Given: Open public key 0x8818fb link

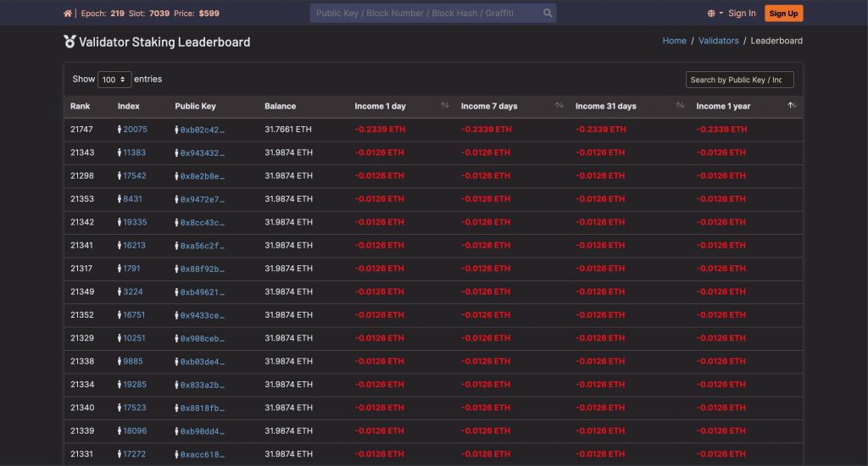Looking at the screenshot, I should [202, 408].
